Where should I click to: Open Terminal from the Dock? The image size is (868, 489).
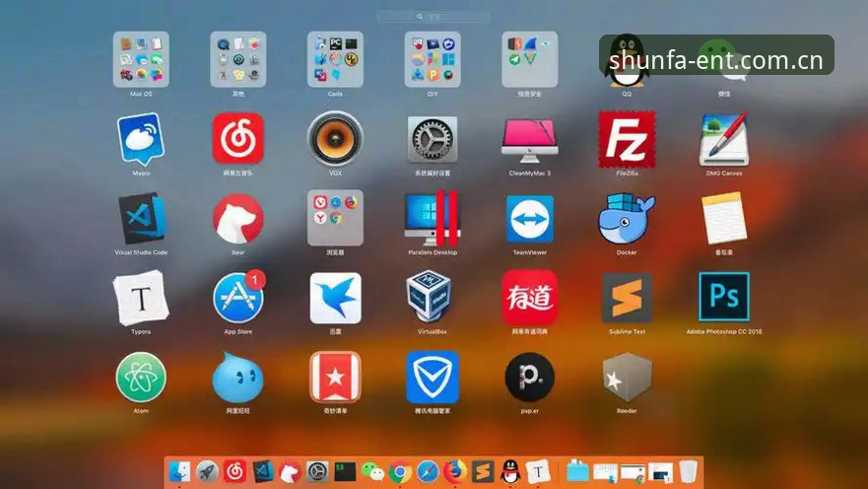(345, 472)
